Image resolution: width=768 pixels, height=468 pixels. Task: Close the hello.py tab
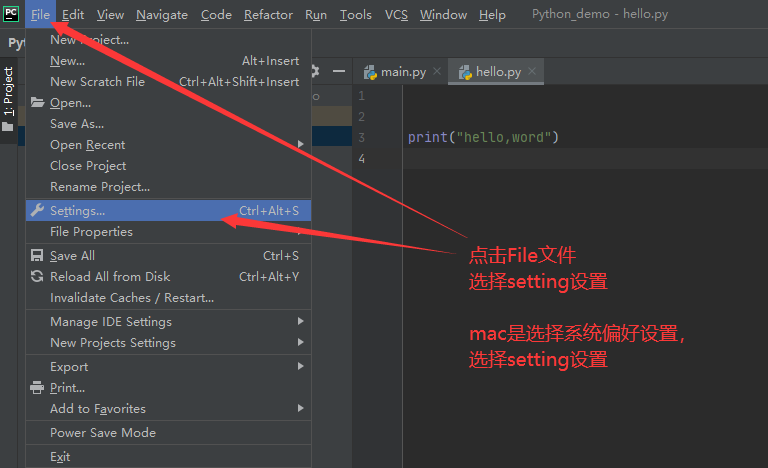point(532,72)
